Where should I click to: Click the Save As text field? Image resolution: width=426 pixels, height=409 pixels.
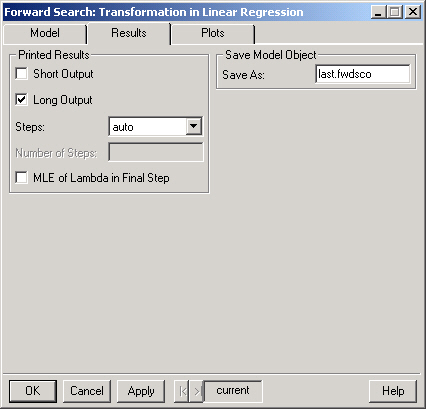tap(363, 74)
